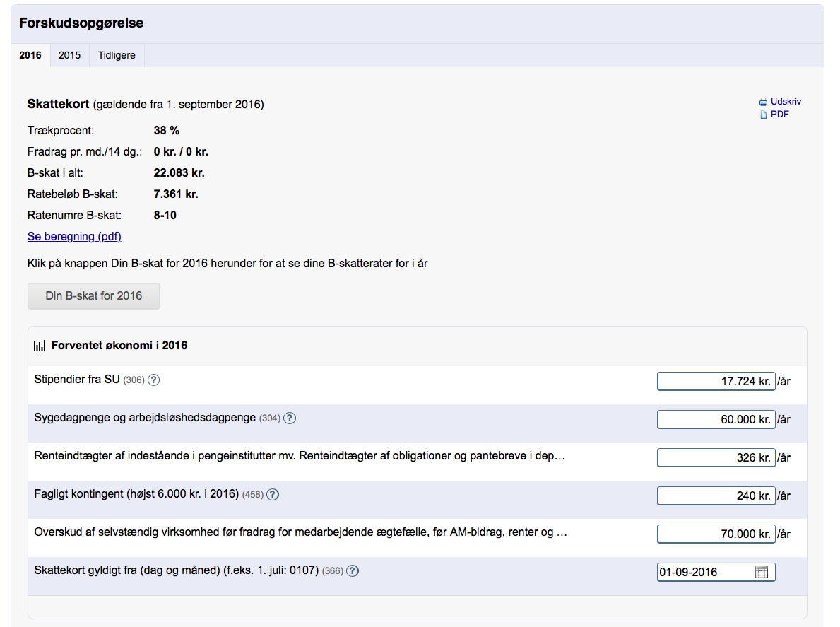Screen dimensions: 840x627
Task: Switch to the 2015 tab
Action: coord(69,55)
